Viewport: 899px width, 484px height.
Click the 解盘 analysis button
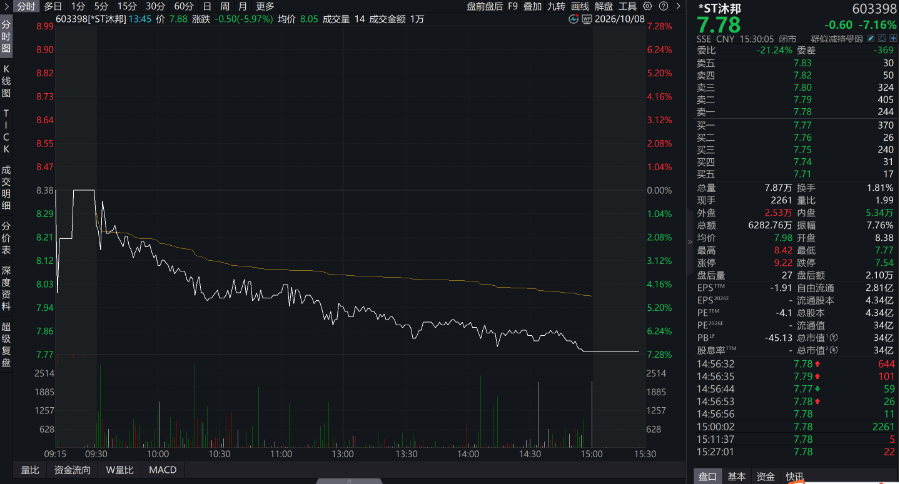click(x=604, y=6)
